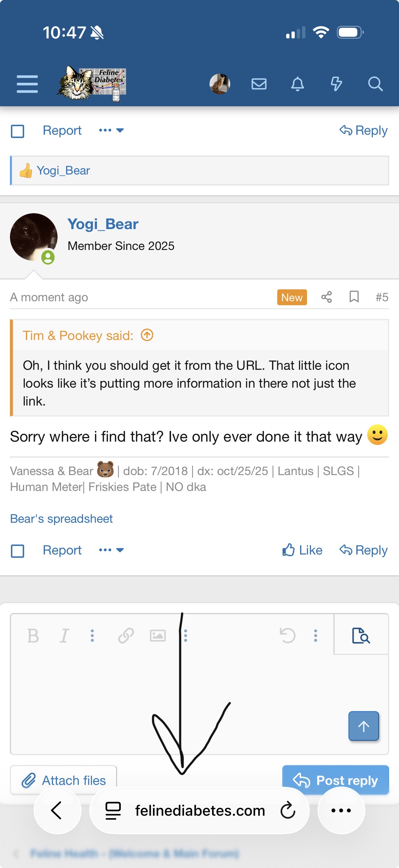The height and width of the screenshot is (868, 399).
Task: Open the forum search magnifier
Action: coord(375,84)
